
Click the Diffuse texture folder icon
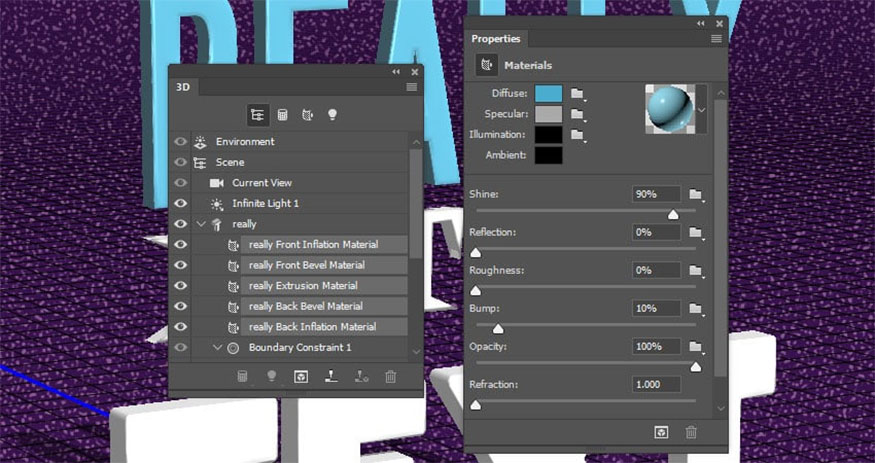[x=577, y=93]
